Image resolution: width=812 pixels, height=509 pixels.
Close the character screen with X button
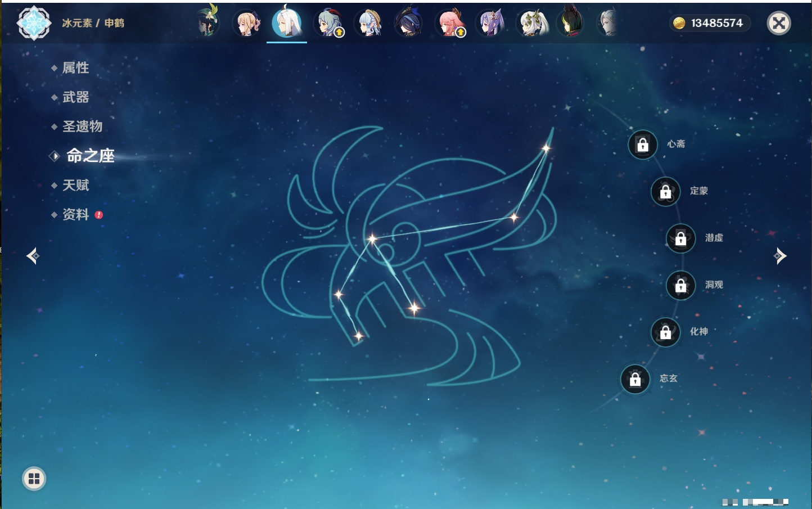tap(779, 23)
